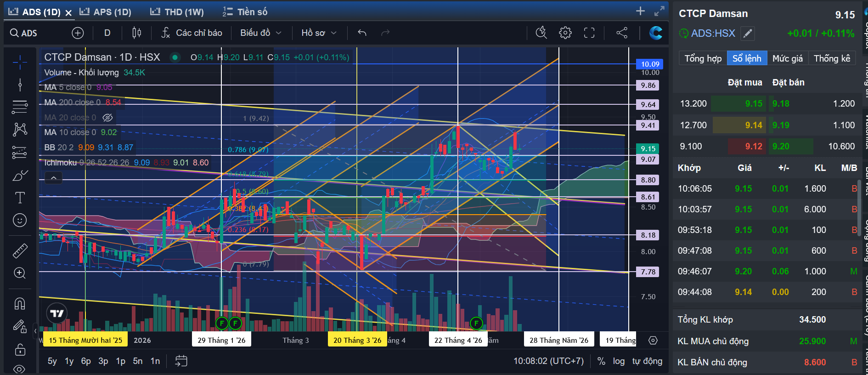This screenshot has height=375, width=868.
Task: Open the Biểu đồ dropdown
Action: pos(260,33)
